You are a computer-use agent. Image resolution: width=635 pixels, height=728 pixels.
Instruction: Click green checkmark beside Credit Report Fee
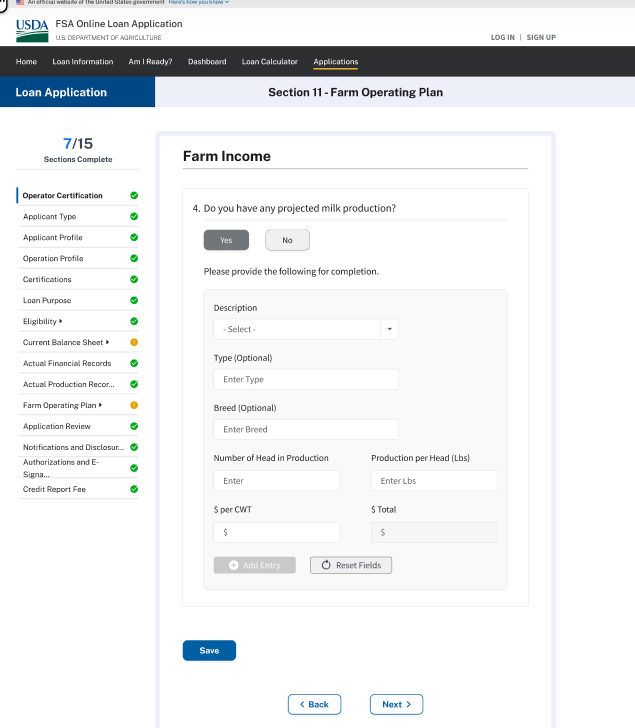[x=134, y=489]
